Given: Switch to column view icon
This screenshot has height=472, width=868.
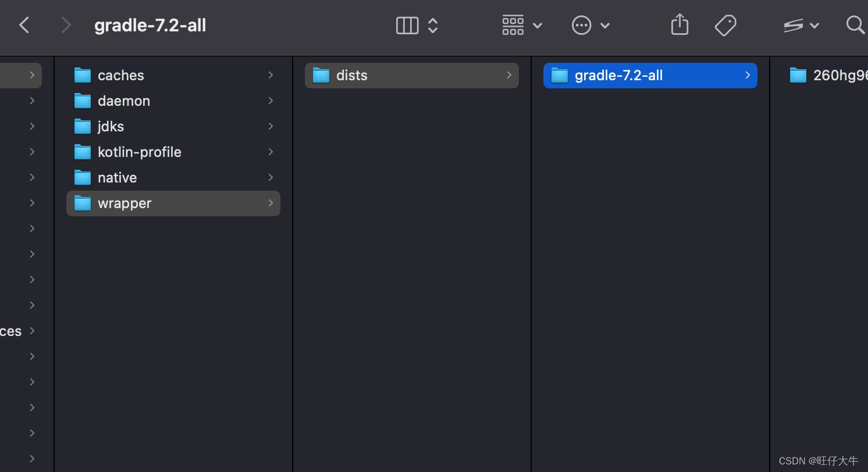Looking at the screenshot, I should [407, 25].
